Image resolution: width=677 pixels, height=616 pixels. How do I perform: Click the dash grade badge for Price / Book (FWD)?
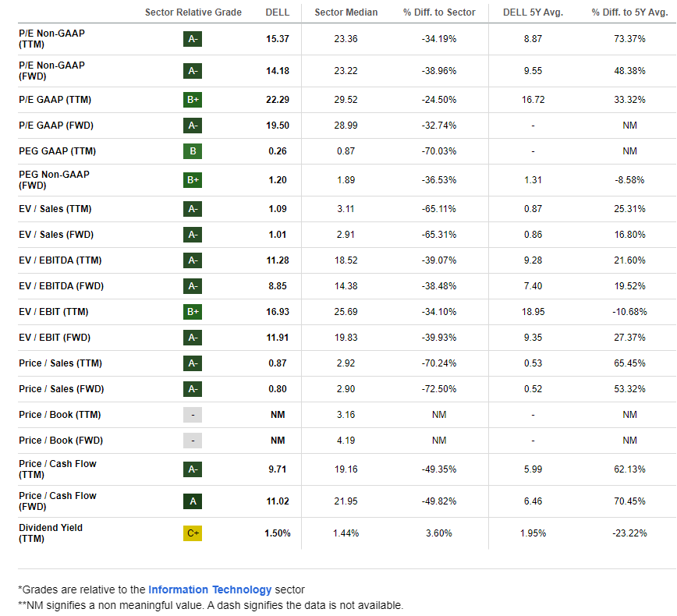(193, 441)
